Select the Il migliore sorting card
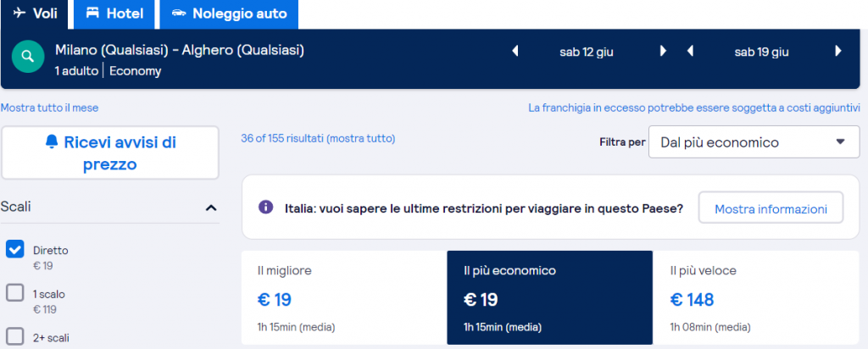868x349 pixels. coord(343,297)
